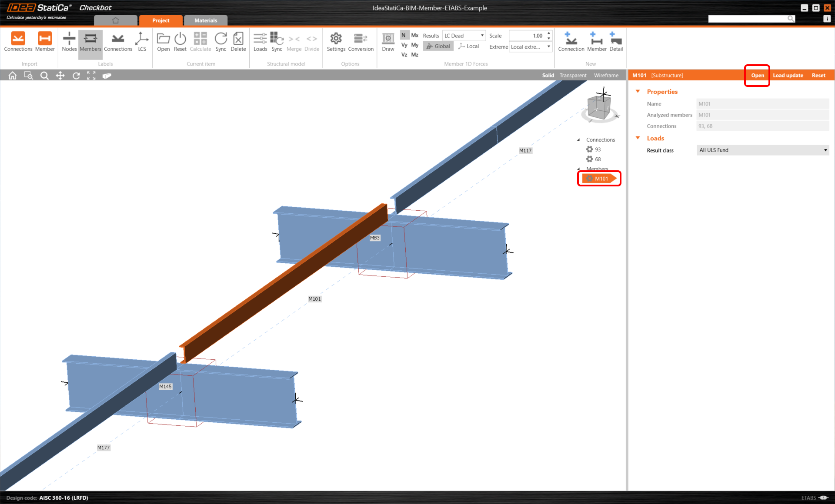Viewport: 835px width, 504px height.
Task: Switch to Local forces display
Action: coord(469,46)
